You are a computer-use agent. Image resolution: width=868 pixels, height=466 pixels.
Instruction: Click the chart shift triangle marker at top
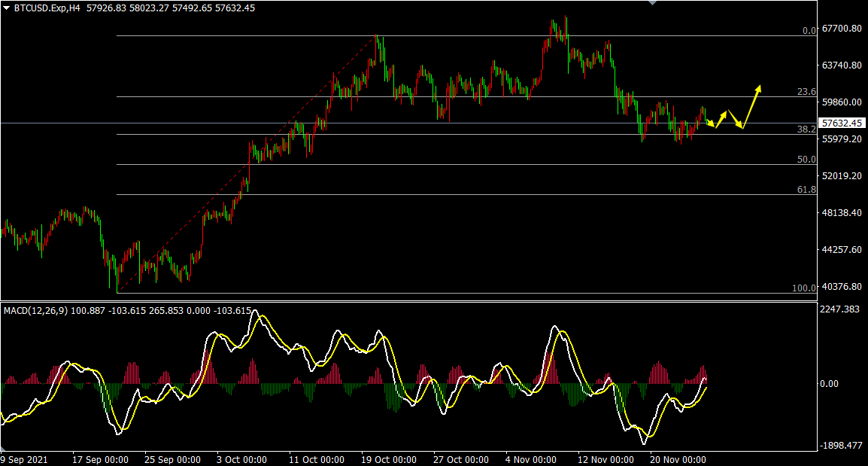coord(652,3)
